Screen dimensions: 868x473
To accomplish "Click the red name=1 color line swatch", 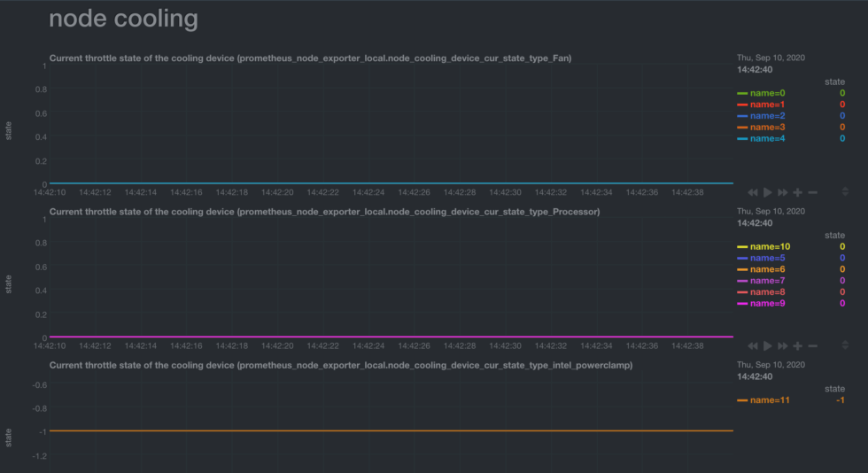I will click(742, 105).
